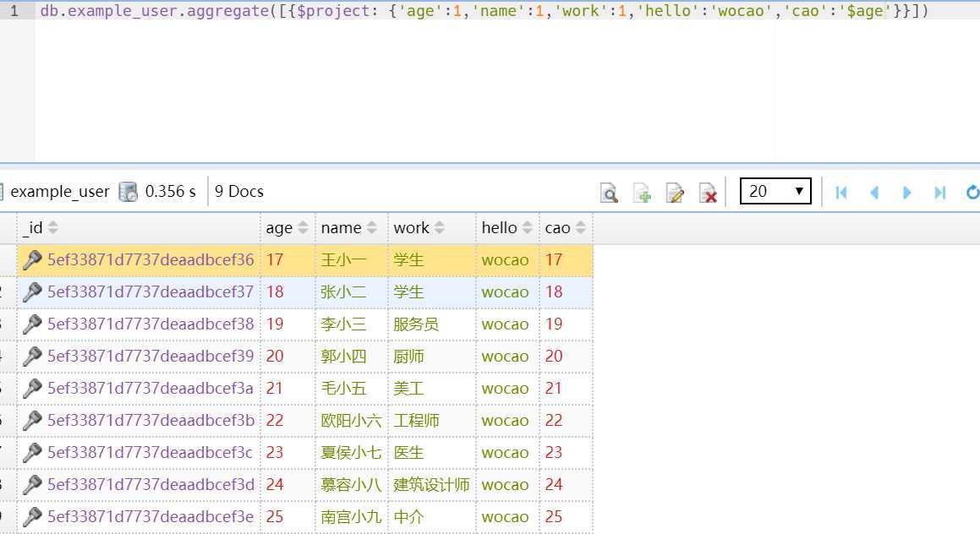Click the add document icon

642,193
